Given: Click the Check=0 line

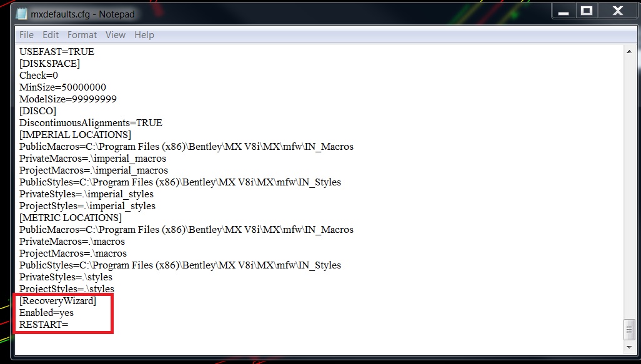Looking at the screenshot, I should point(39,76).
